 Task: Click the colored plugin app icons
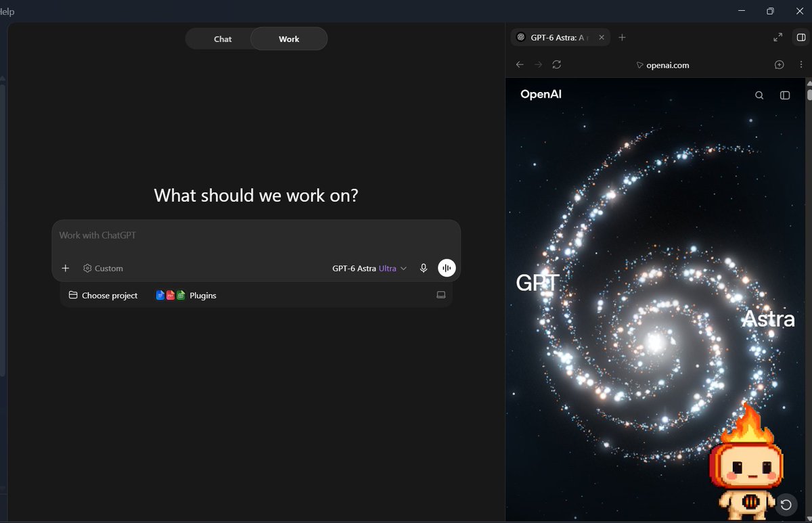point(171,296)
